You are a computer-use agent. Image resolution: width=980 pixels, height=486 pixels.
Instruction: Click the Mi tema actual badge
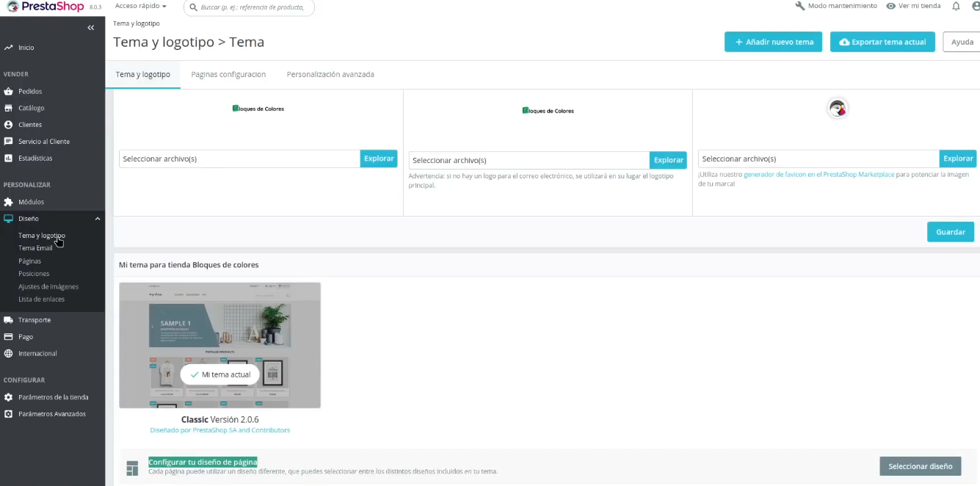[x=220, y=374]
